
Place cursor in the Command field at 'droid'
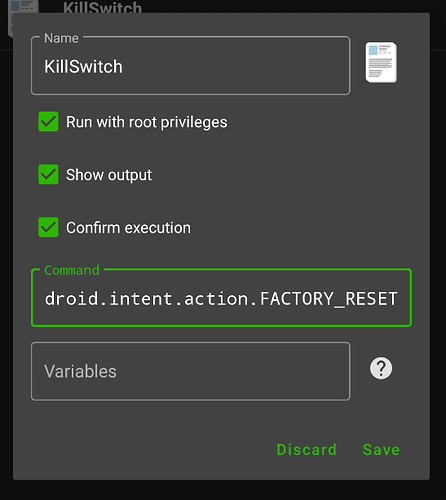point(72,298)
